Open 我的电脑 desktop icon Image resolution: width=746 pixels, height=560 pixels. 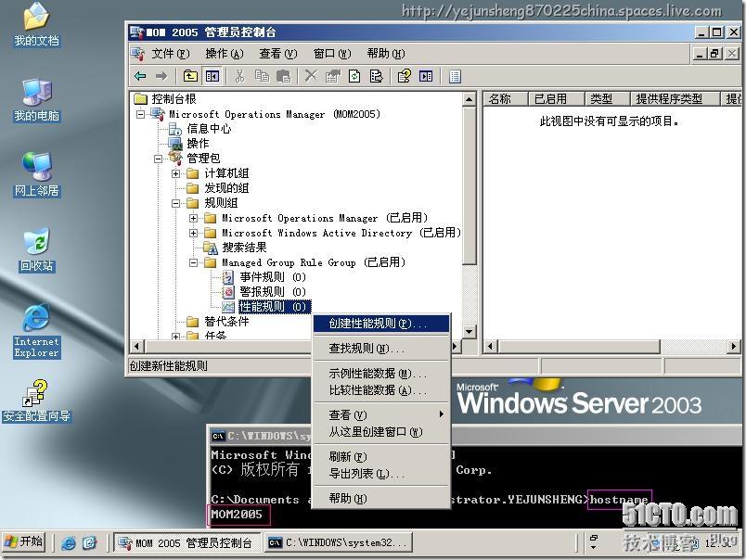point(36,100)
